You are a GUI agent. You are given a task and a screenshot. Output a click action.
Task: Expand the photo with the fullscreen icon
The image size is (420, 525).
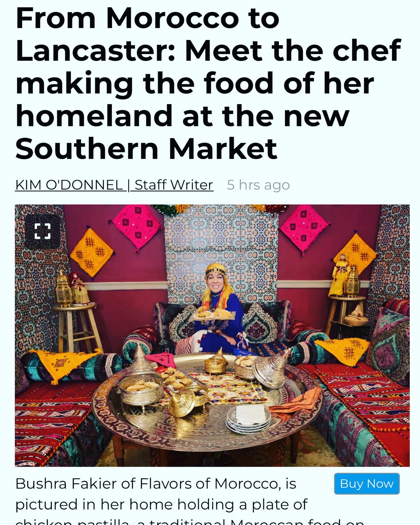pyautogui.click(x=43, y=231)
